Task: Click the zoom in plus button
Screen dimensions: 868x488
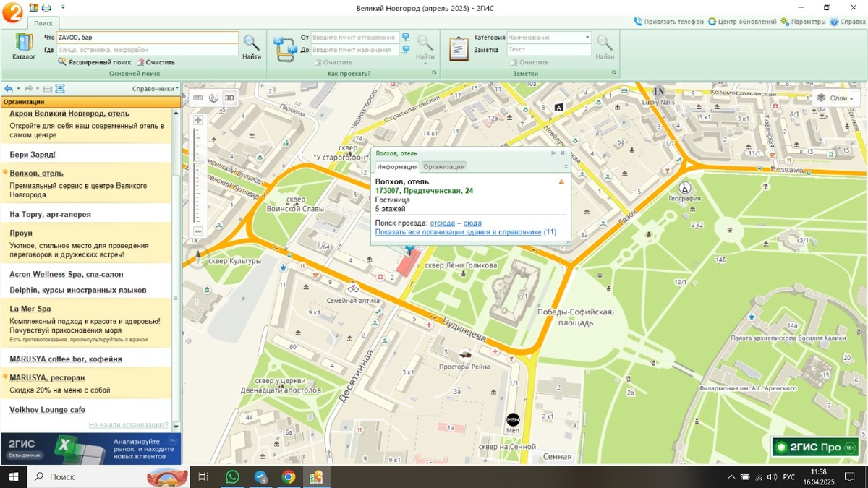Action: click(x=198, y=120)
